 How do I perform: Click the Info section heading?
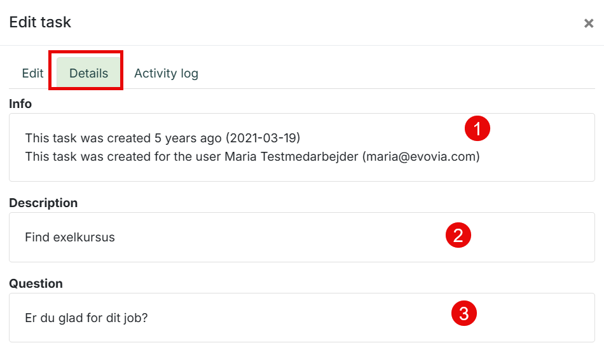20,104
